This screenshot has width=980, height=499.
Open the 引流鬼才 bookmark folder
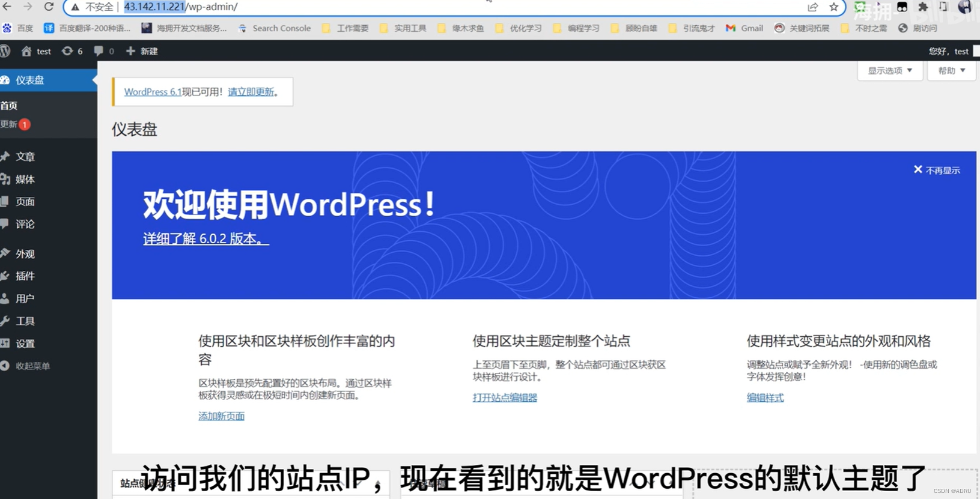tap(692, 28)
